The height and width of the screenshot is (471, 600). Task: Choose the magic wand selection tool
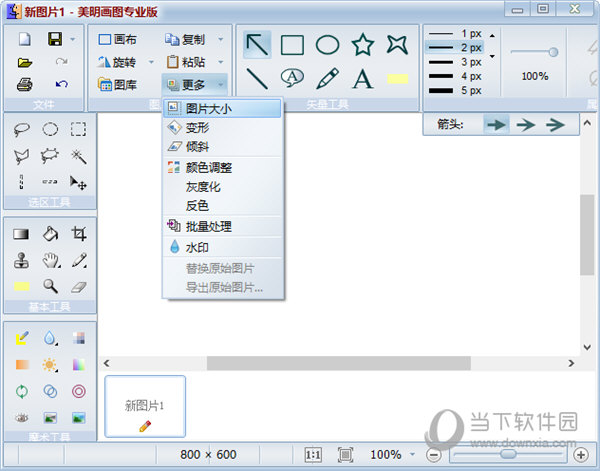pos(78,156)
